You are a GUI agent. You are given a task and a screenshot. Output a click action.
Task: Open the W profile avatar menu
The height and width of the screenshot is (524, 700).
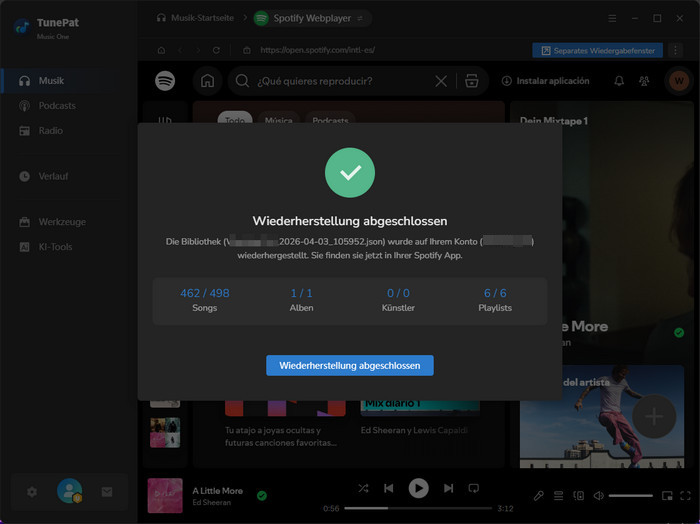tap(679, 81)
